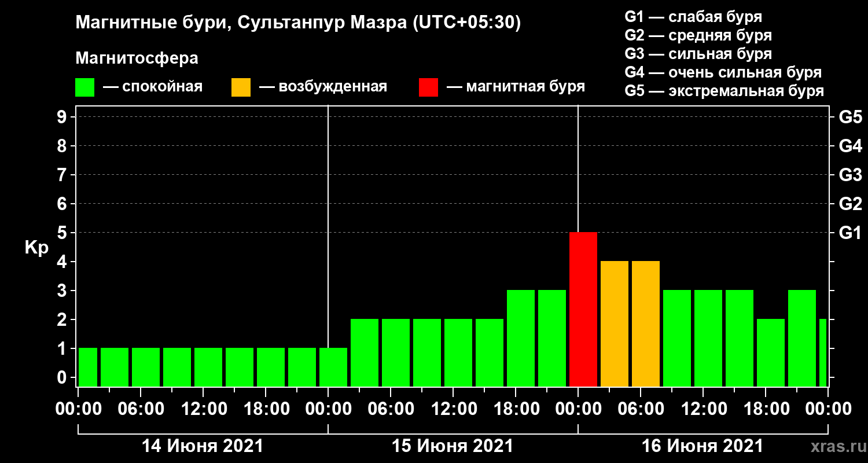The image size is (868, 463).
Task: Click the 'Магнитосфера' legend heading
Action: click(x=137, y=58)
